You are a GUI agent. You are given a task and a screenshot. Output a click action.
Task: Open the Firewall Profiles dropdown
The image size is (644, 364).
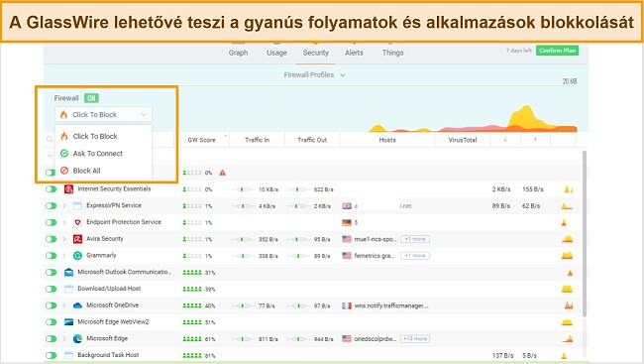[314, 74]
